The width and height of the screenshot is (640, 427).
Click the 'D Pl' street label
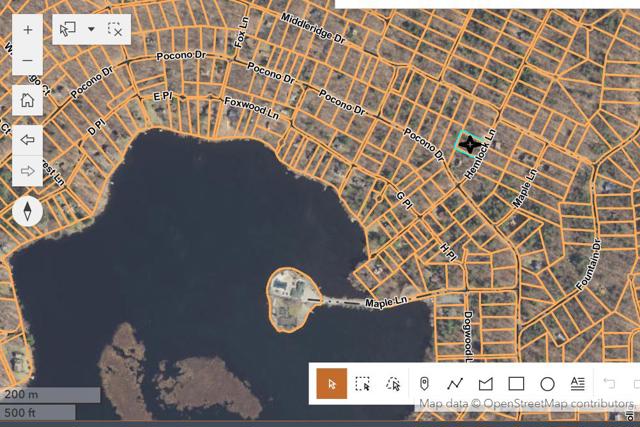click(x=96, y=127)
